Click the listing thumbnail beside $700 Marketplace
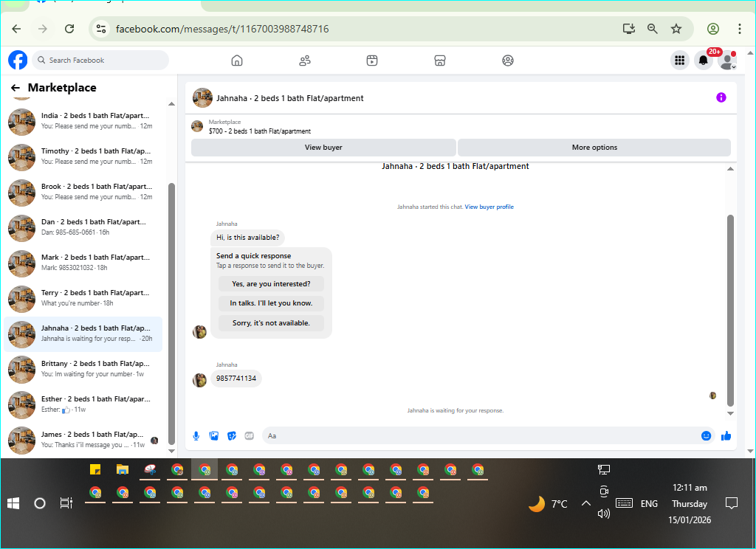 pyautogui.click(x=196, y=126)
